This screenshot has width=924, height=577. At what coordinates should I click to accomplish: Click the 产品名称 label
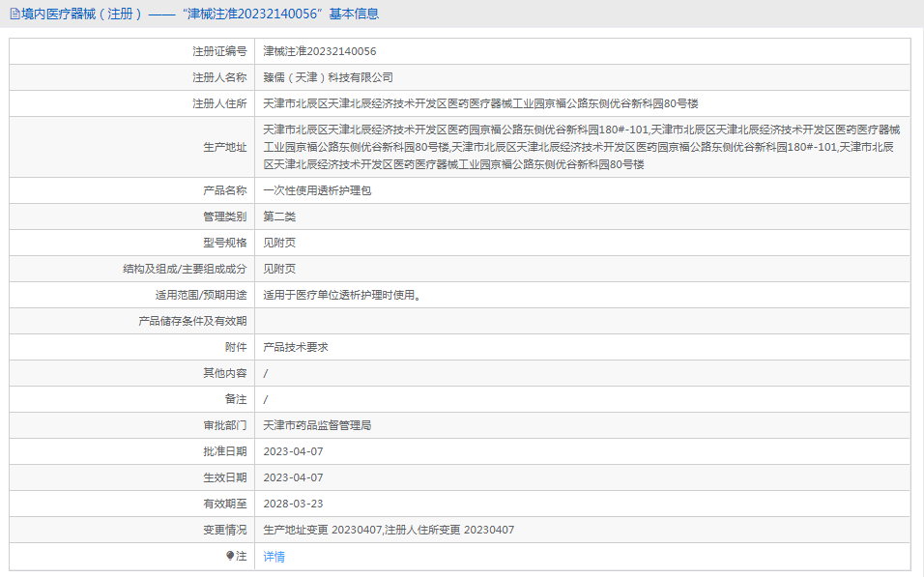click(x=224, y=190)
